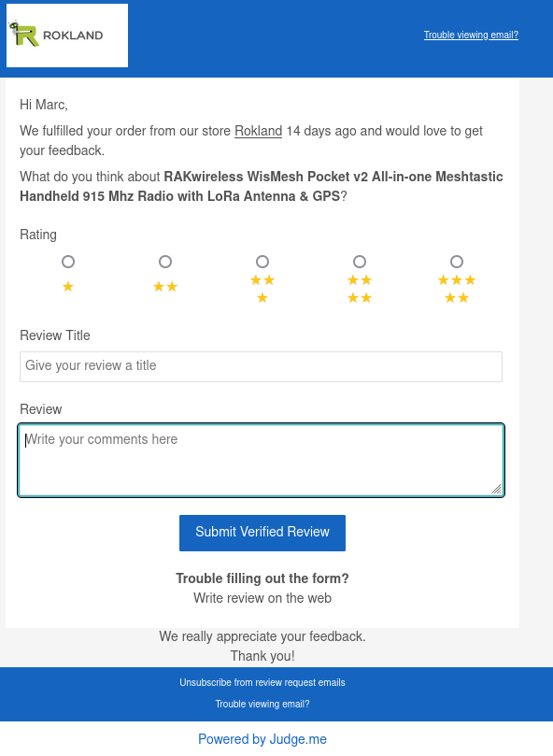Submit the verified review
Viewport: 553px width, 756px height.
tap(262, 533)
